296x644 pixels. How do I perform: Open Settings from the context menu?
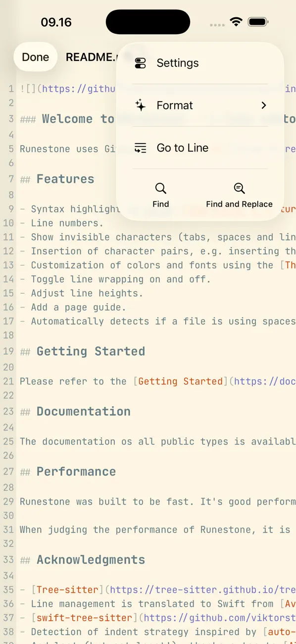(x=177, y=63)
